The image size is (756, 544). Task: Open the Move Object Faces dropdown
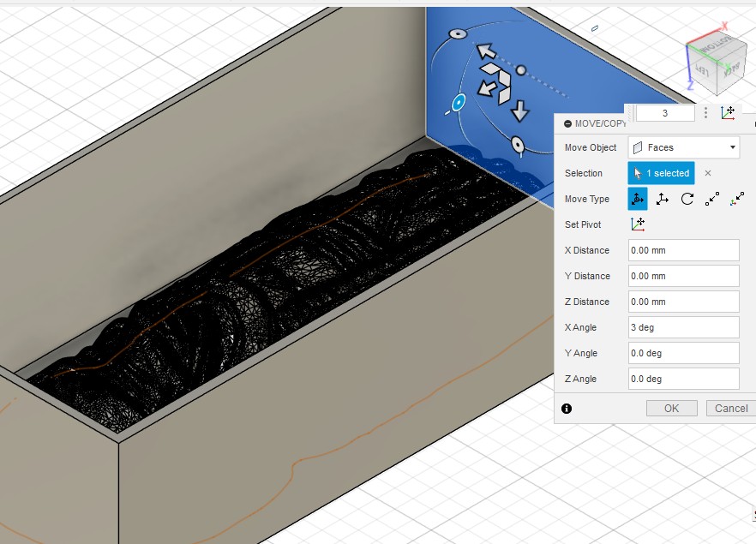point(683,147)
